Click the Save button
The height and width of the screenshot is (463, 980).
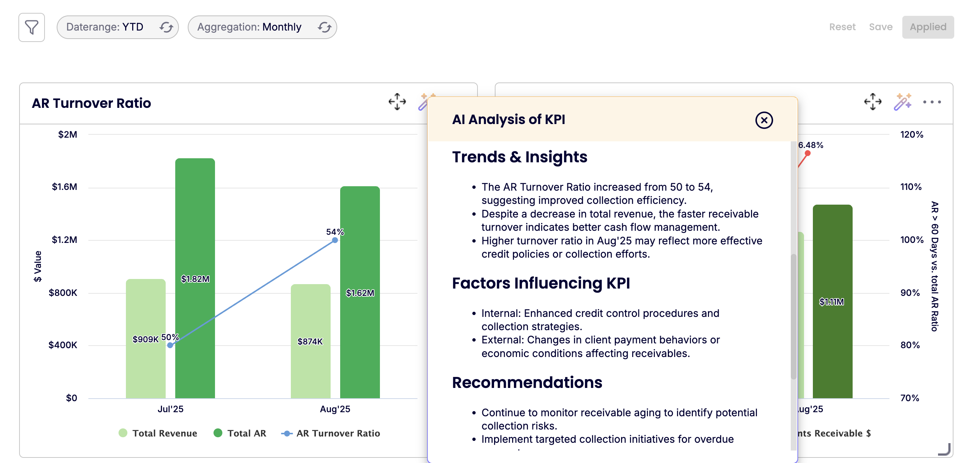(880, 27)
